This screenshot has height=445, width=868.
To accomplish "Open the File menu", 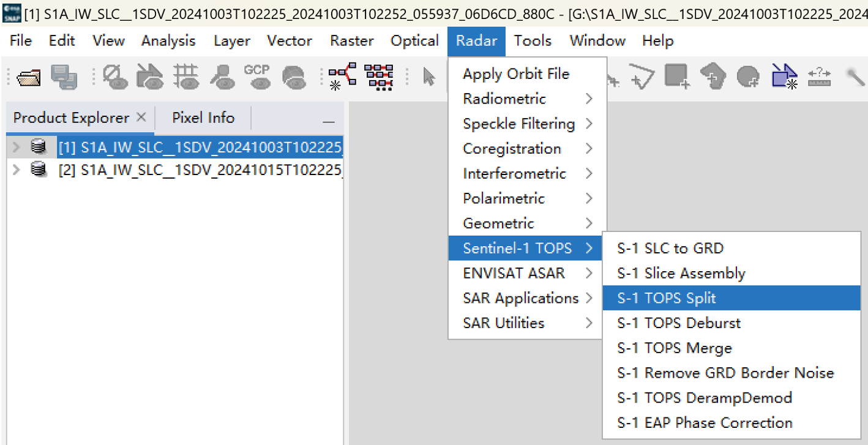I will [x=21, y=41].
